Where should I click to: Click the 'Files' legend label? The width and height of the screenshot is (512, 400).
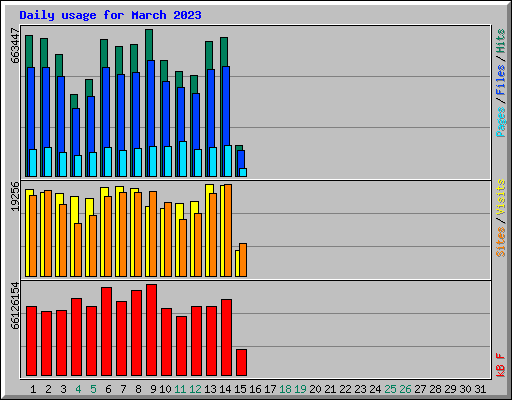click(x=500, y=80)
